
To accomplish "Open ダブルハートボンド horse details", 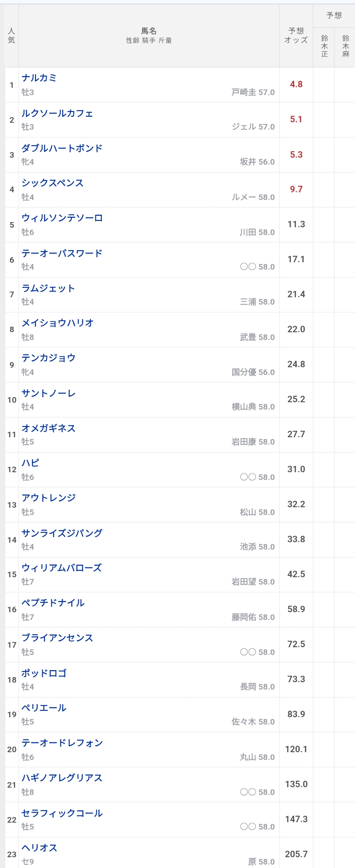I will pos(62,148).
